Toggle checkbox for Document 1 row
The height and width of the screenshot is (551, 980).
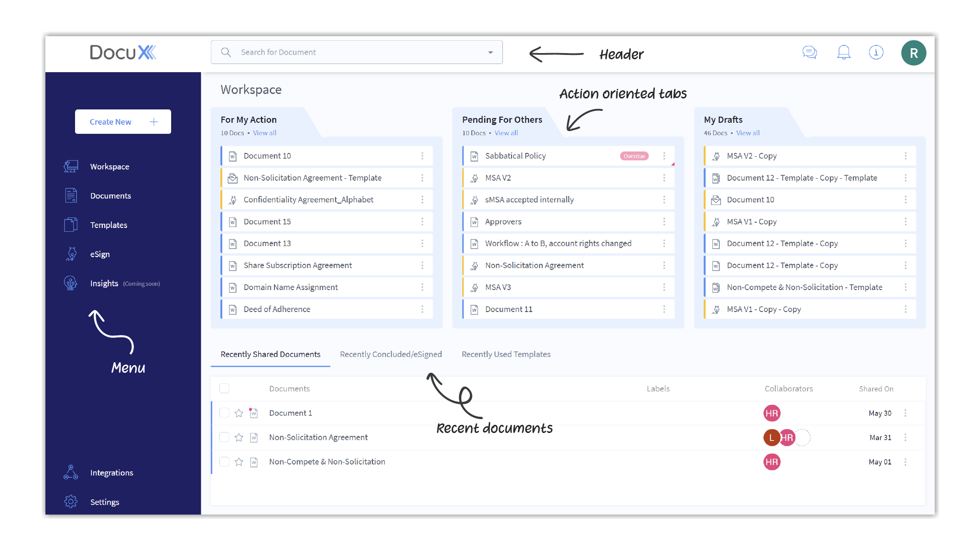(224, 412)
